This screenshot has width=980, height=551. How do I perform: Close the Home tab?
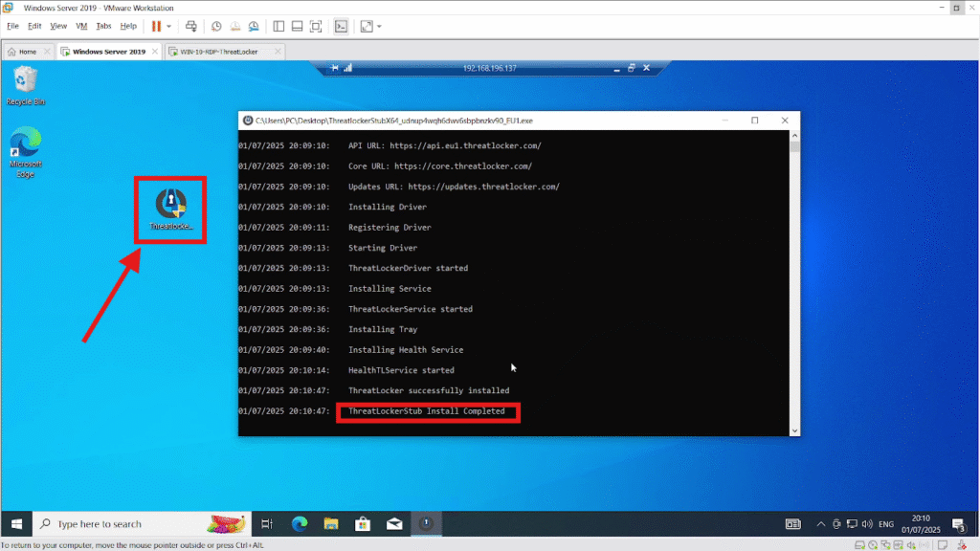point(47,52)
